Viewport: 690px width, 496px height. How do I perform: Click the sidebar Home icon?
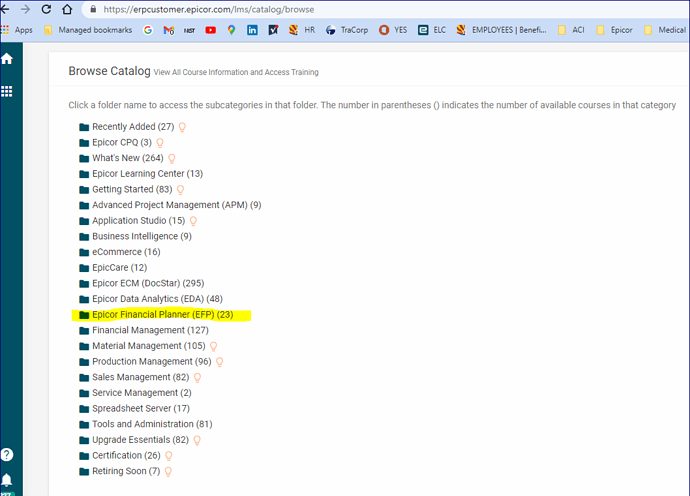click(7, 59)
